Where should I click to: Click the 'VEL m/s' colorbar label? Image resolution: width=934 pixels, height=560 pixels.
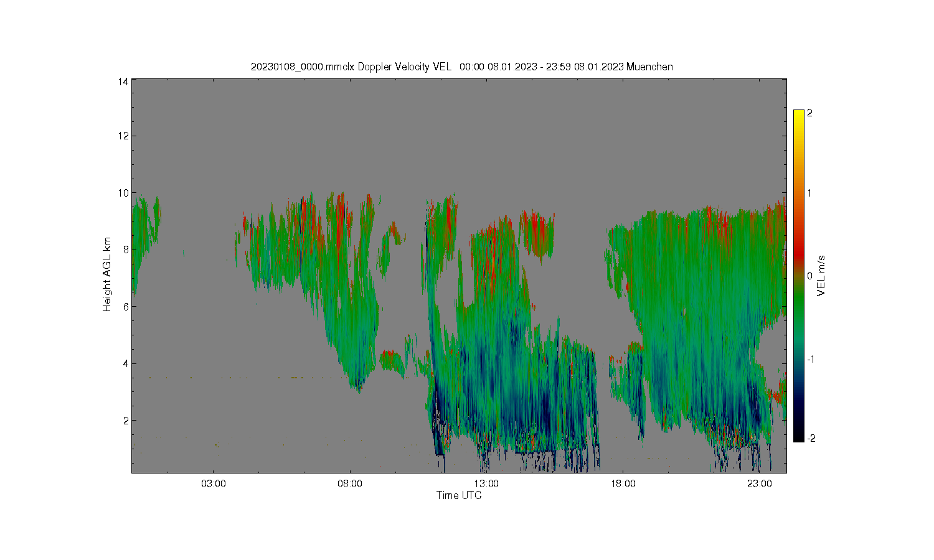821,276
